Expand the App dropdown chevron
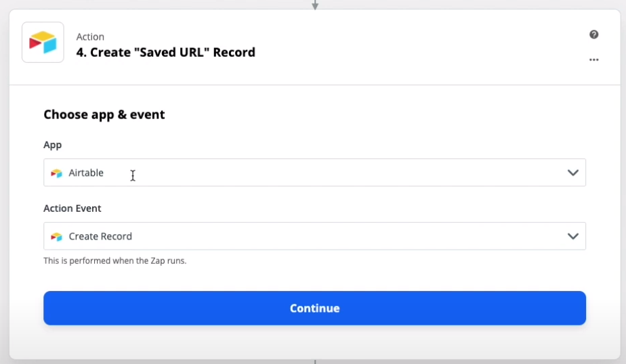Viewport: 626px width, 364px height. click(x=573, y=173)
